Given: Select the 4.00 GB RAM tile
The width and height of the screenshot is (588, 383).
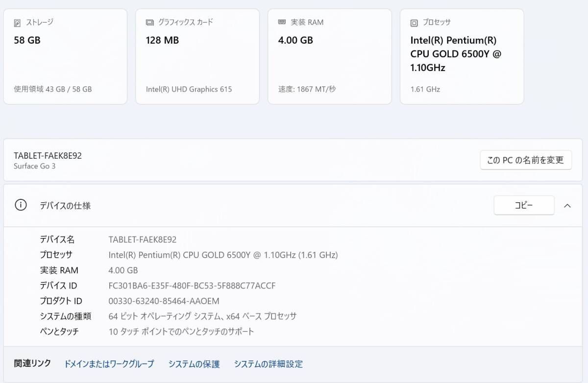Looking at the screenshot, I should click(329, 56).
